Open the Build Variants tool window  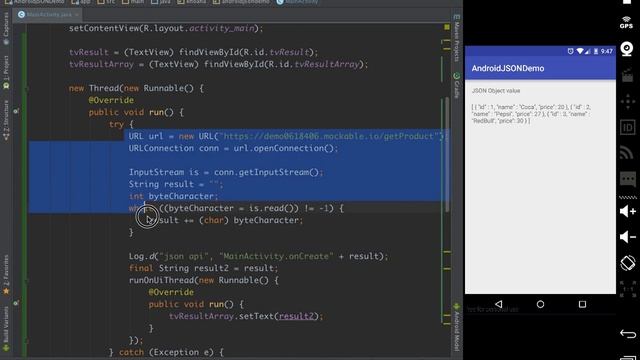click(x=6, y=329)
